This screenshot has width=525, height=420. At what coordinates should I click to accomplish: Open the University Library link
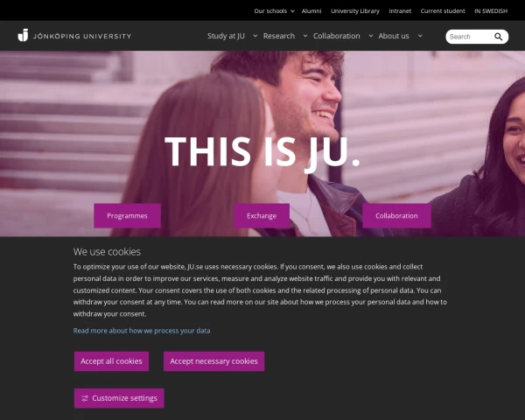[355, 11]
